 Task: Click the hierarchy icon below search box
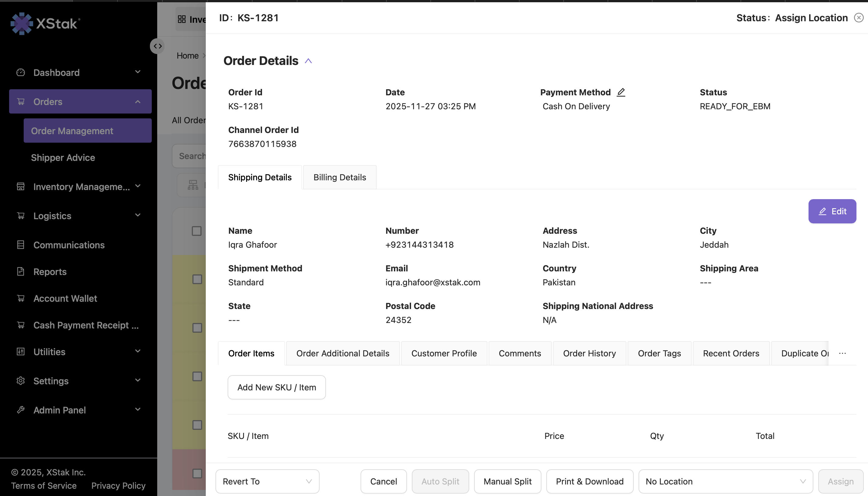pos(193,185)
